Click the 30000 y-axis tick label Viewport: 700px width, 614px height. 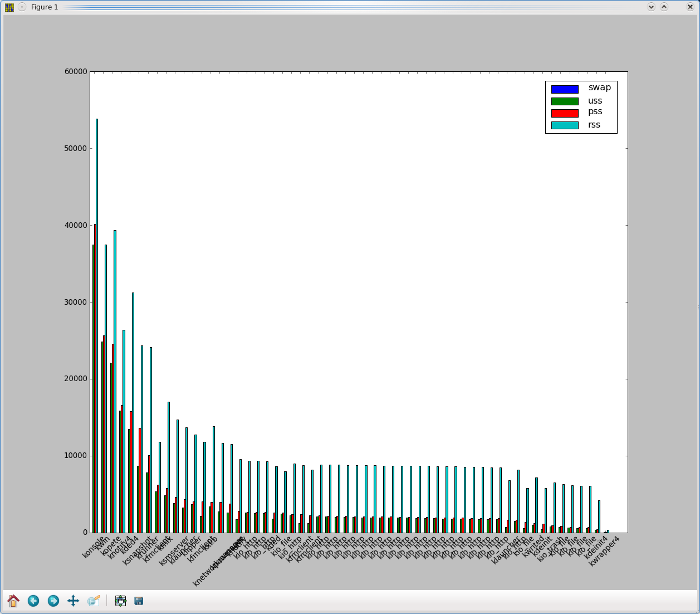point(76,302)
